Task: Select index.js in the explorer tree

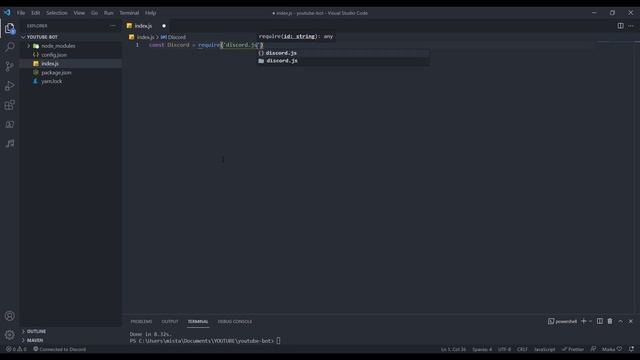Action: (72, 64)
